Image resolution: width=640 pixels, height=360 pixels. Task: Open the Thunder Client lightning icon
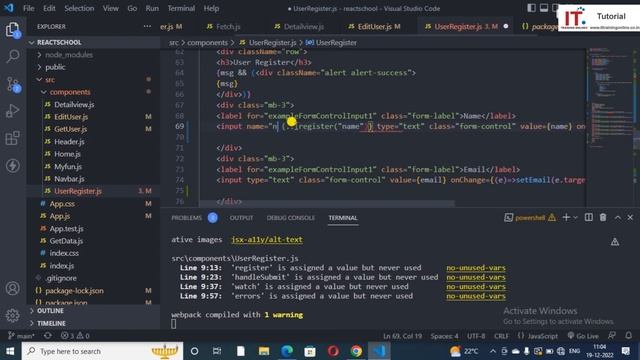pyautogui.click(x=13, y=165)
